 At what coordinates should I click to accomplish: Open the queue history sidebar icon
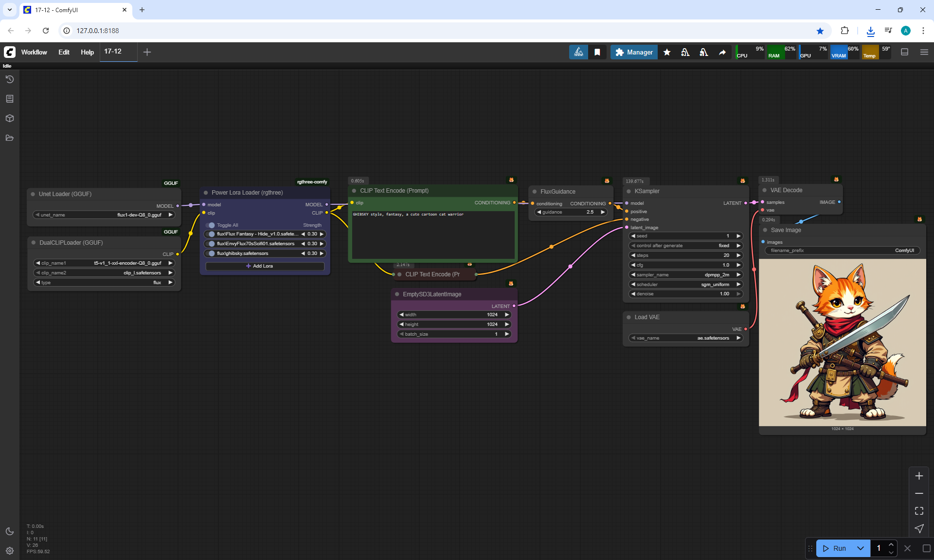[x=9, y=79]
